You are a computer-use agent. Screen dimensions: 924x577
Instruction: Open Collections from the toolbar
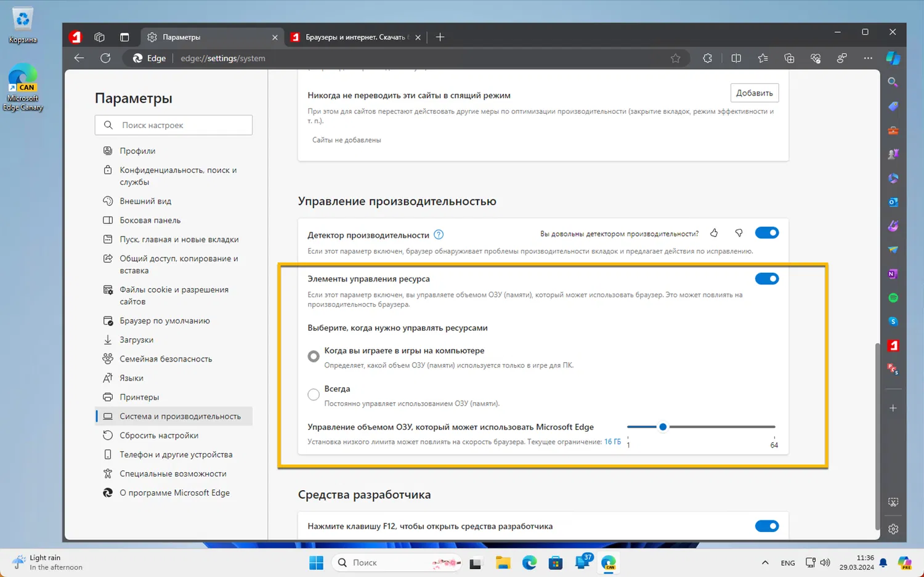(x=789, y=58)
